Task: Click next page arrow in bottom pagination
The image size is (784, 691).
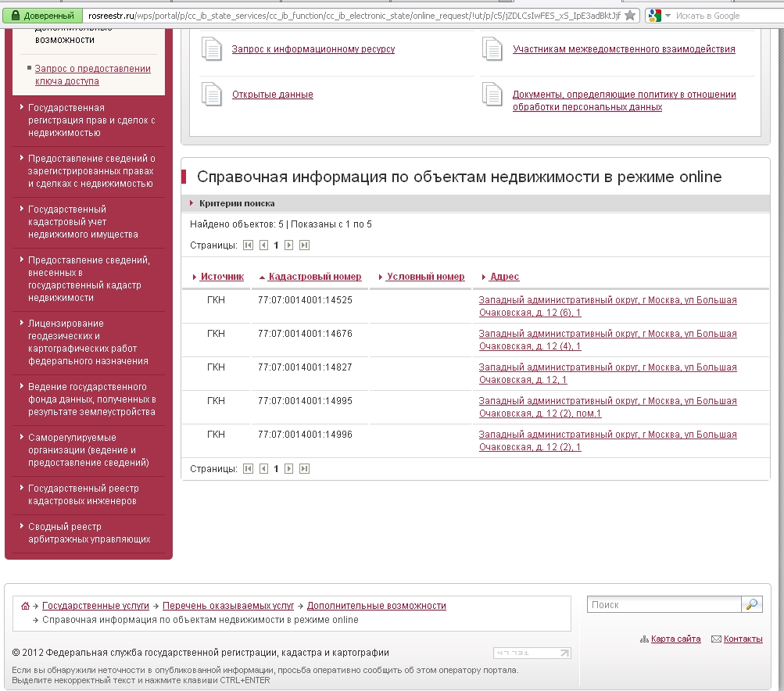Action: pyautogui.click(x=288, y=469)
